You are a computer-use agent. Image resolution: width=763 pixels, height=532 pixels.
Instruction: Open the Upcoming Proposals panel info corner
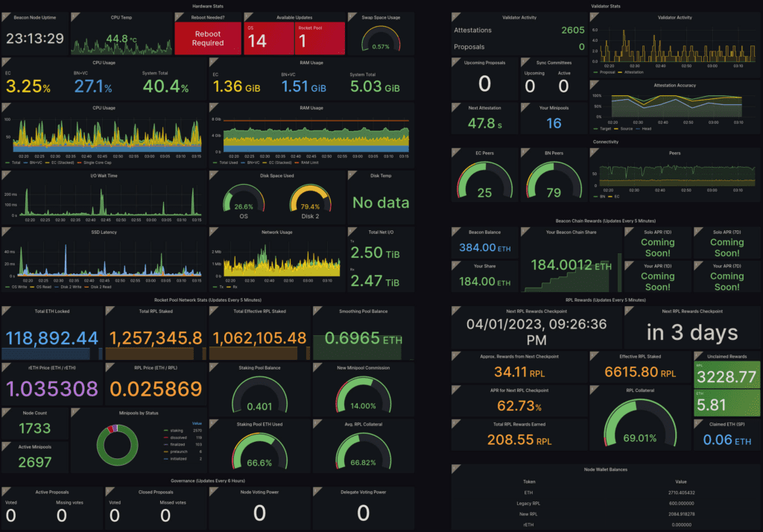pos(455,62)
